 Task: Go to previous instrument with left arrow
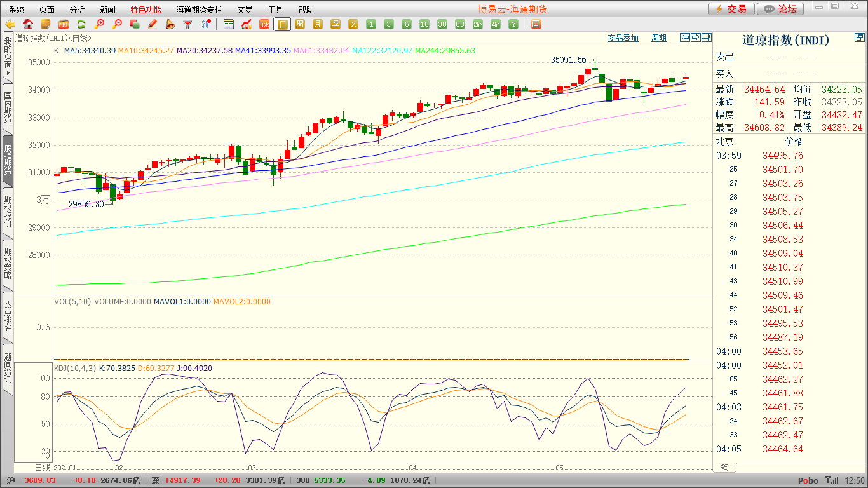[x=685, y=37]
